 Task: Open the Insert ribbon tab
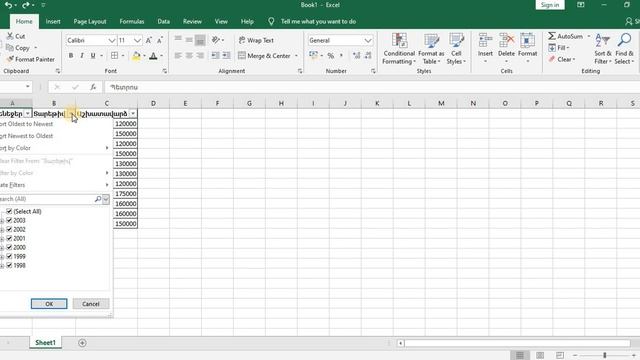(x=53, y=21)
